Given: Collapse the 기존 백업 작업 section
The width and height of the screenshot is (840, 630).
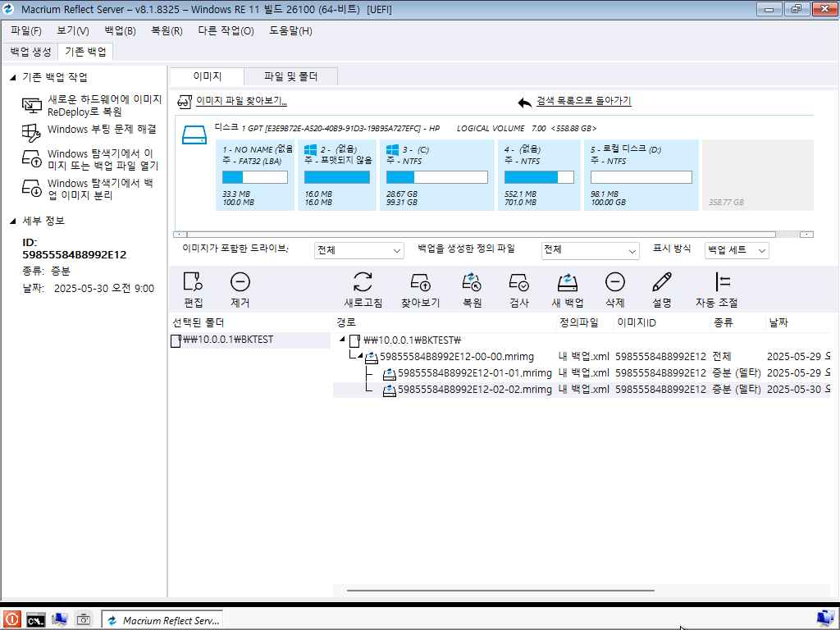Looking at the screenshot, I should coord(13,78).
